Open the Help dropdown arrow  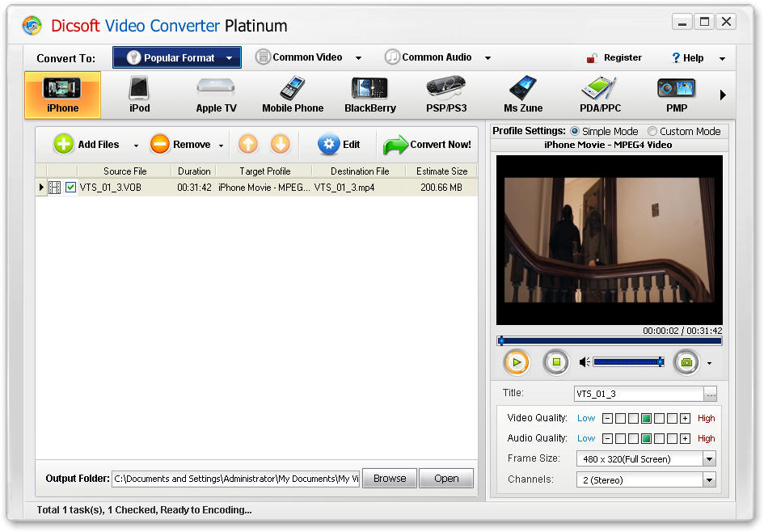point(722,58)
